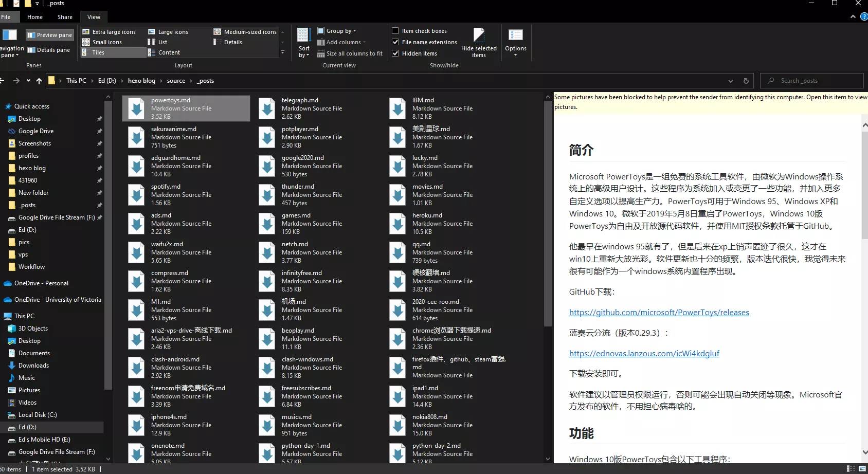Uncheck Hidden items checkbox
The height and width of the screenshot is (474, 868).
pyautogui.click(x=395, y=53)
